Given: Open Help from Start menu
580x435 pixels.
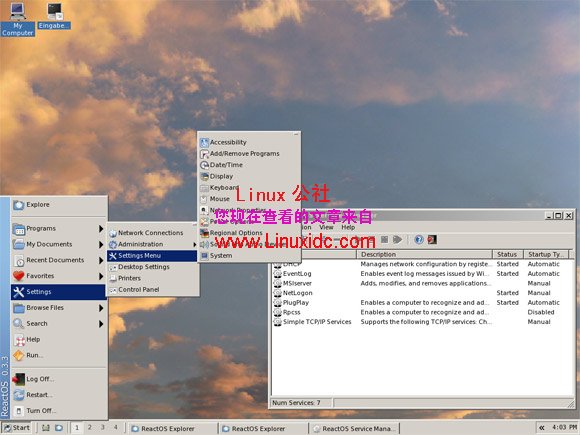Looking at the screenshot, I should (59, 340).
